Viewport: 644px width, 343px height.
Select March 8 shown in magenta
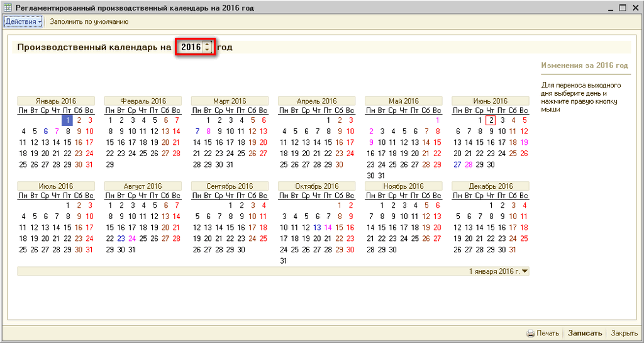click(208, 132)
